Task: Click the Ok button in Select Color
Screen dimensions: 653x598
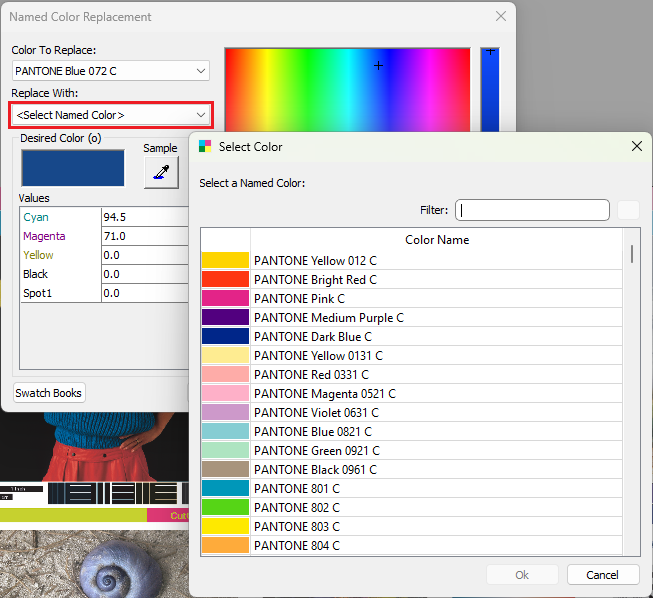Action: coord(522,575)
